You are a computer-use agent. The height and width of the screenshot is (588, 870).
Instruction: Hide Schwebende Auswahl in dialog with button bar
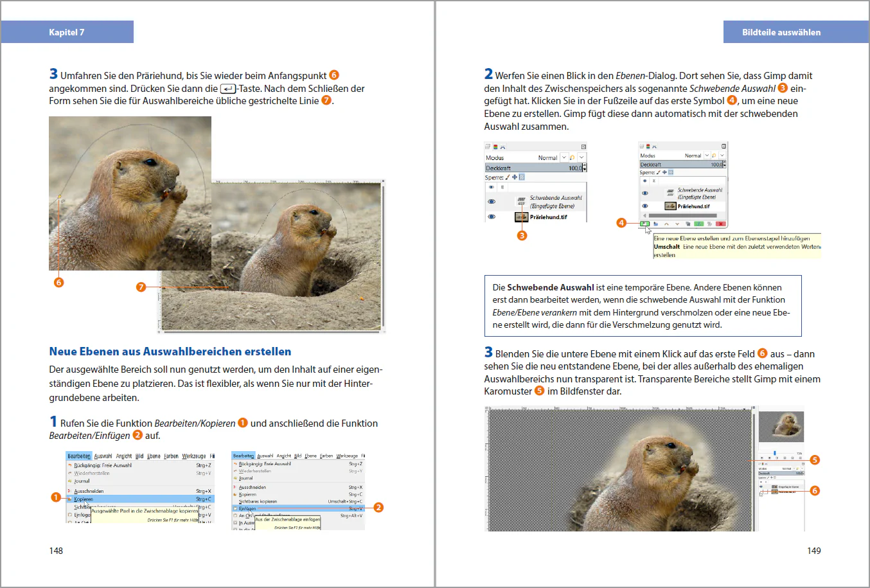[x=645, y=193]
